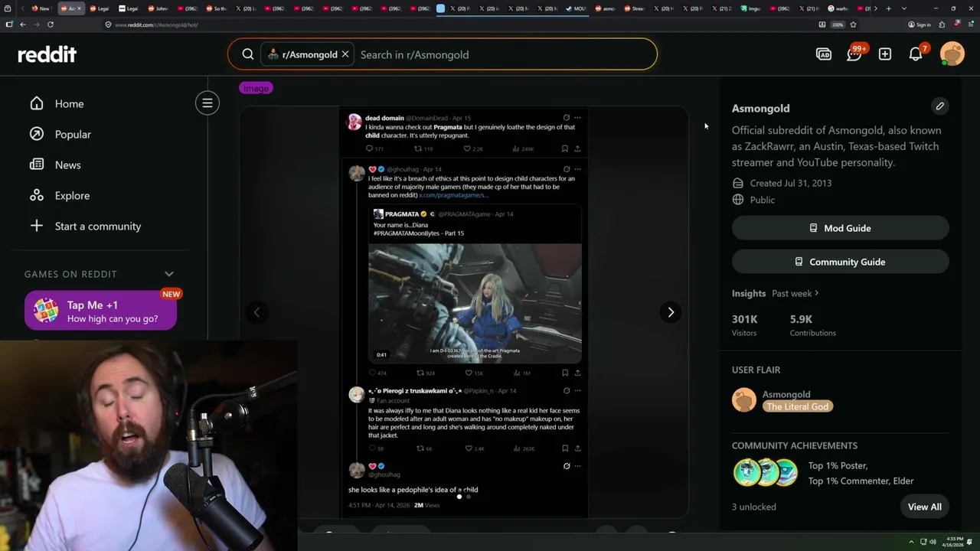Image resolution: width=980 pixels, height=551 pixels.
Task: Switch to the Imgur browser tab
Action: pos(751,8)
